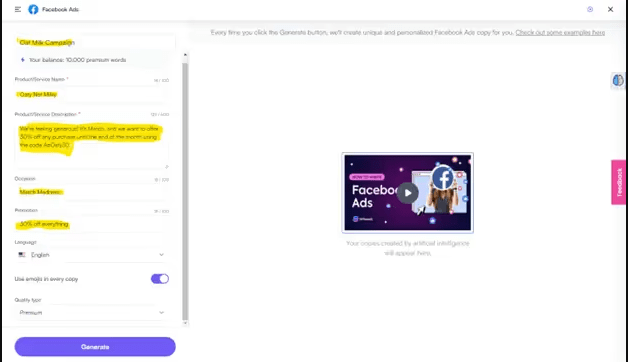
Task: Click the US flag language icon
Action: [x=22, y=255]
